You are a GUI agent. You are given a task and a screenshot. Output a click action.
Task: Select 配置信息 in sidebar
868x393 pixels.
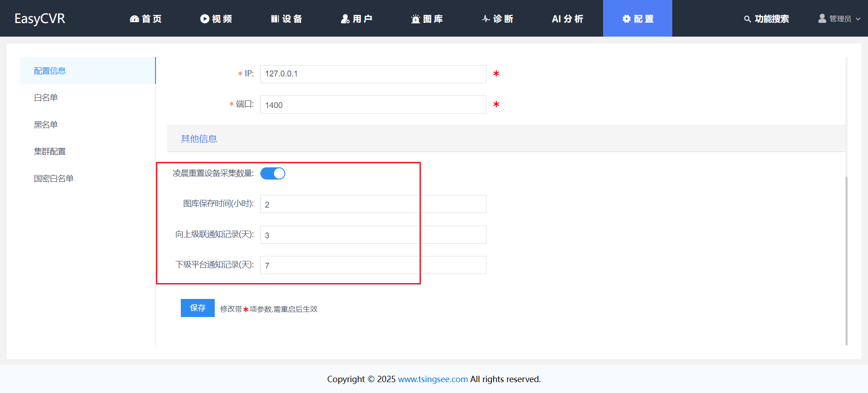coord(88,71)
